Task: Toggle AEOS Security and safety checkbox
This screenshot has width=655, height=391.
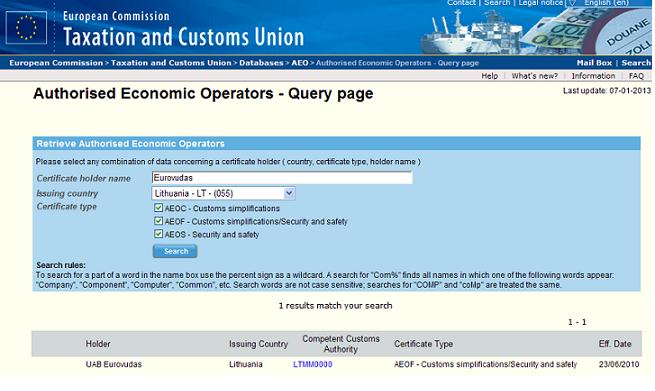Action: pos(158,234)
